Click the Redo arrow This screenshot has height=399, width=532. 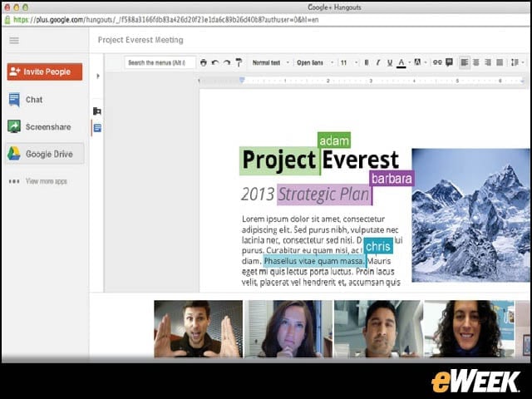[227, 62]
